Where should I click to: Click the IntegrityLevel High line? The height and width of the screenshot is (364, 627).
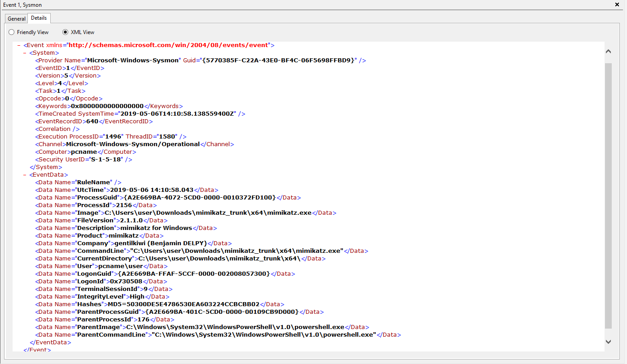point(102,297)
